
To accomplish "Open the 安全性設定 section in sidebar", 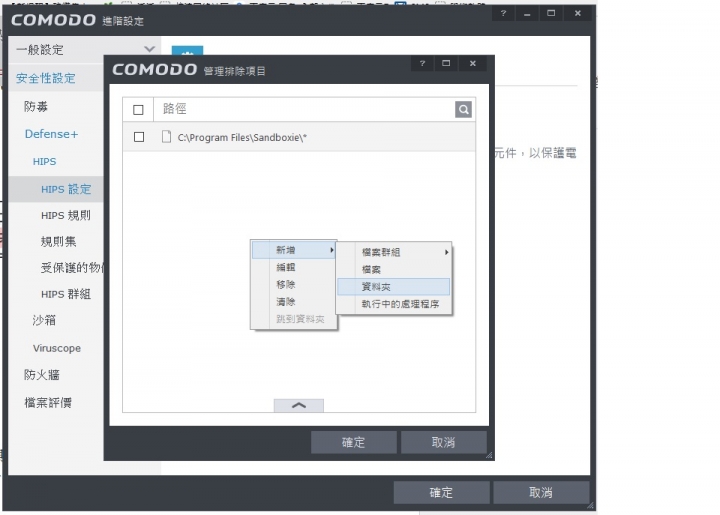I will tap(46, 78).
